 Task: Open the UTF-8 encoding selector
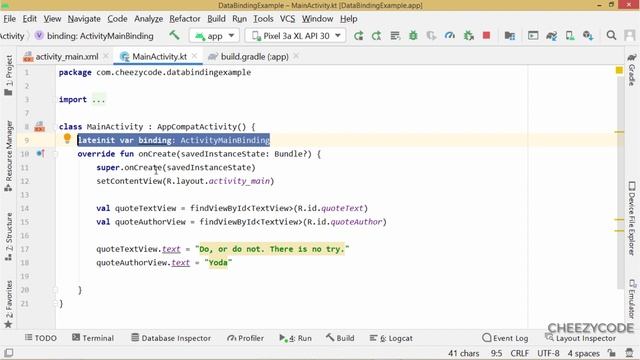click(548, 353)
